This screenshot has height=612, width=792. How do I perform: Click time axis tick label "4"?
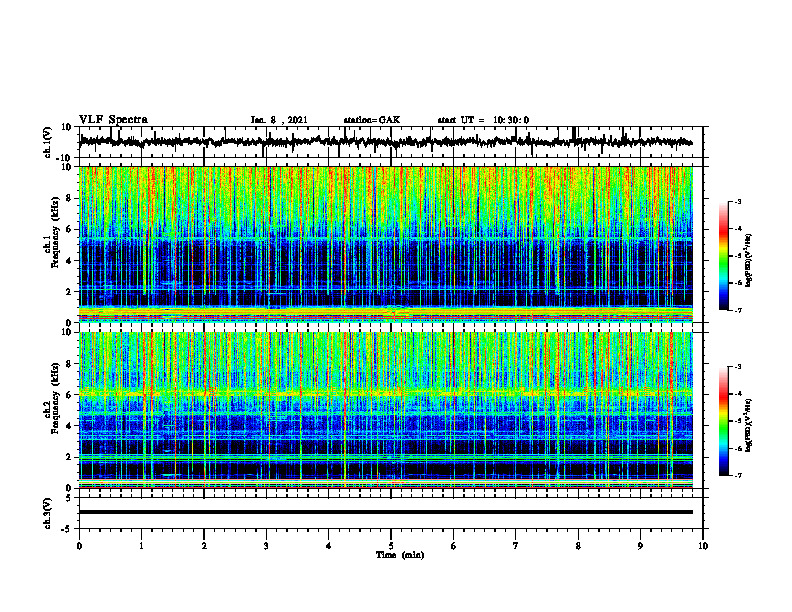tap(329, 546)
